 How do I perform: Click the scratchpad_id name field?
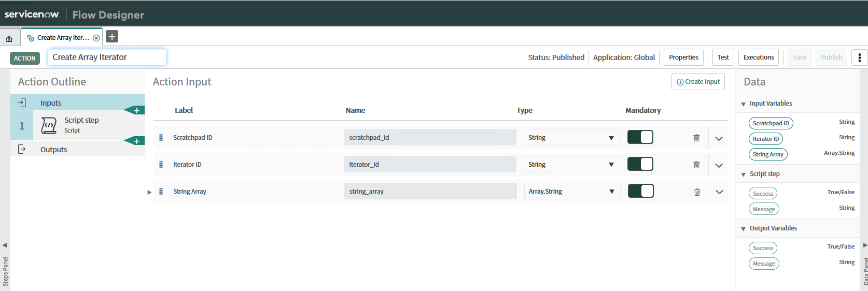pos(430,138)
